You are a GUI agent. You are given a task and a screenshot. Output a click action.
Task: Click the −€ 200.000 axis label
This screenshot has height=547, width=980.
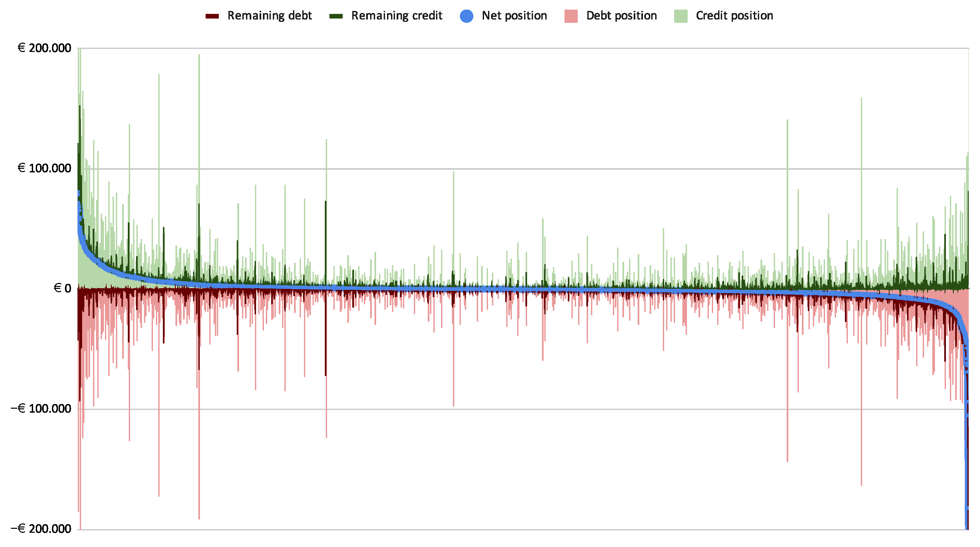click(41, 529)
